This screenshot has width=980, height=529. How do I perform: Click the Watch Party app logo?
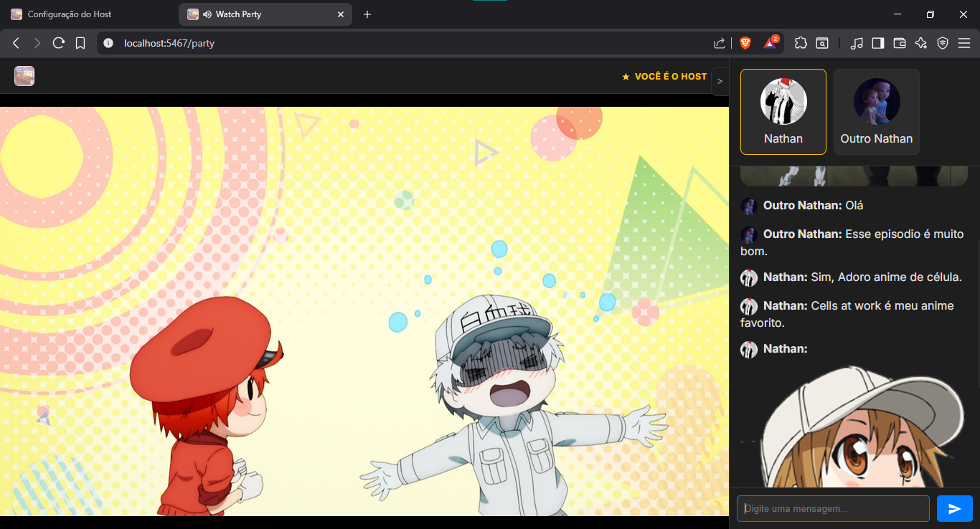pyautogui.click(x=24, y=76)
